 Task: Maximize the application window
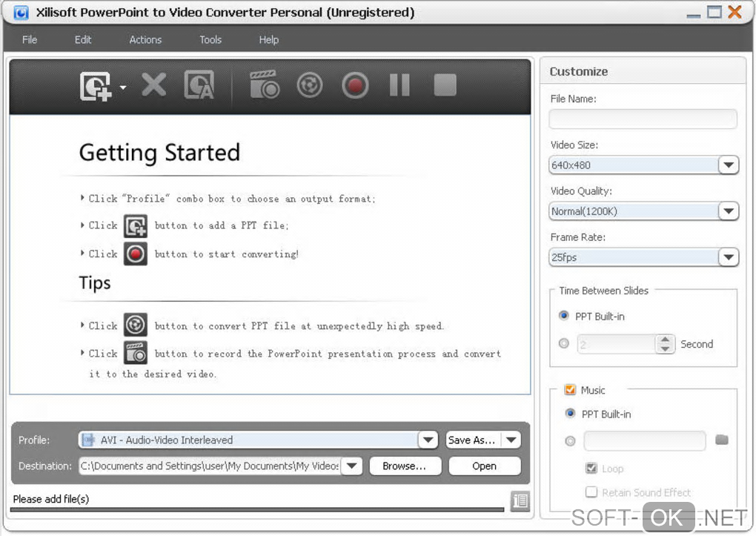pyautogui.click(x=714, y=12)
